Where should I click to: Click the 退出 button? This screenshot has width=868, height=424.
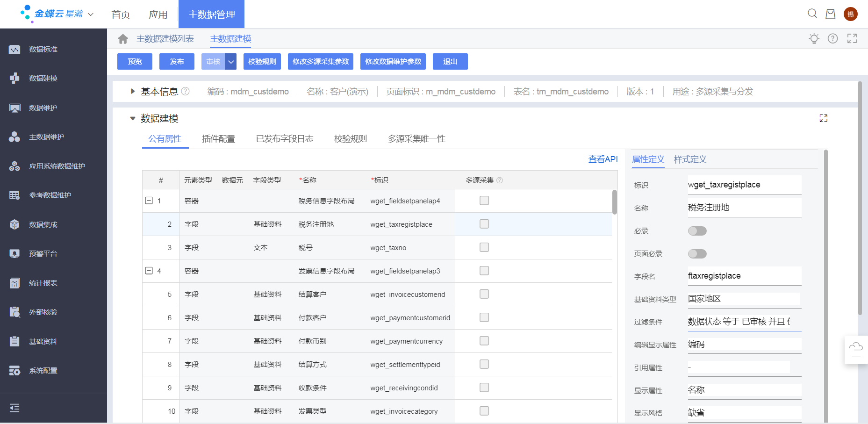coord(450,62)
